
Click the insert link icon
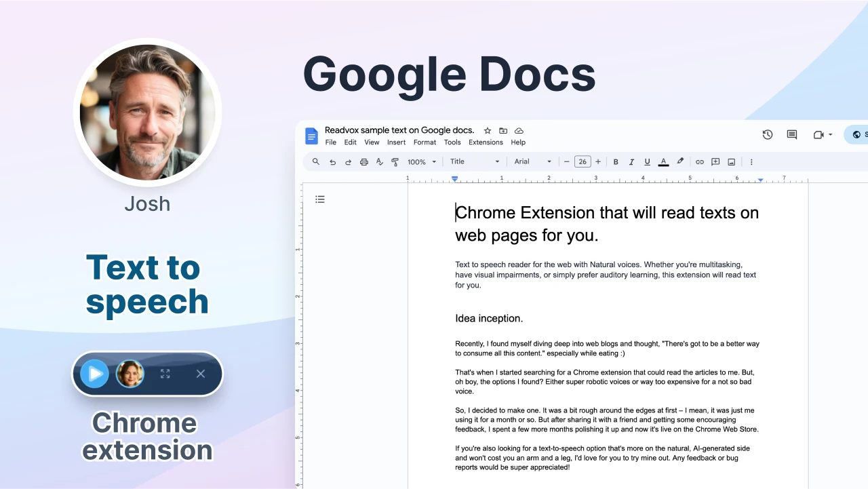pyautogui.click(x=700, y=162)
